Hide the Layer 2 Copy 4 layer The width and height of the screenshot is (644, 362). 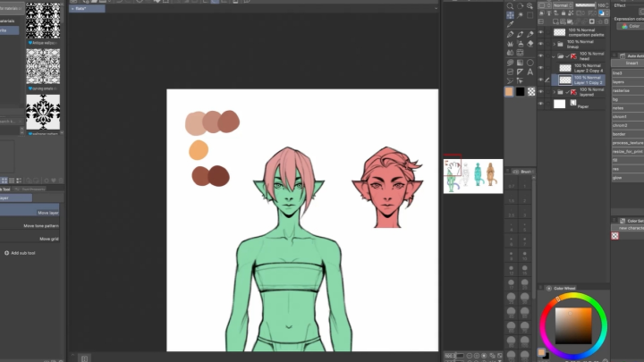(540, 67)
